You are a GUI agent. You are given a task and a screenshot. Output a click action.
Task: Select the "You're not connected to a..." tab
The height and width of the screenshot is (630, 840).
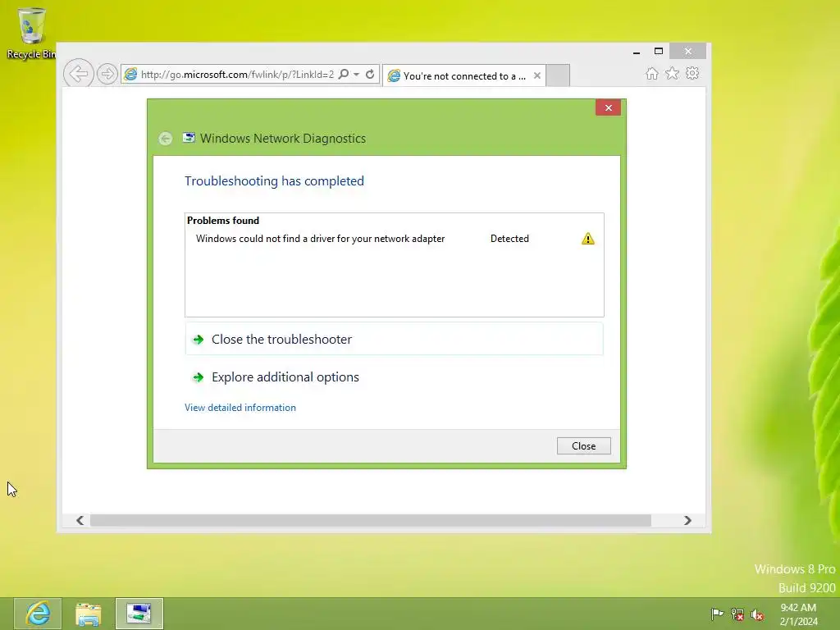[x=464, y=76]
